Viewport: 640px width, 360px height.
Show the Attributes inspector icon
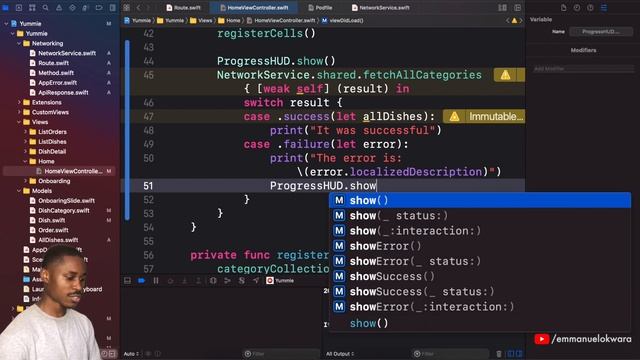[604, 8]
